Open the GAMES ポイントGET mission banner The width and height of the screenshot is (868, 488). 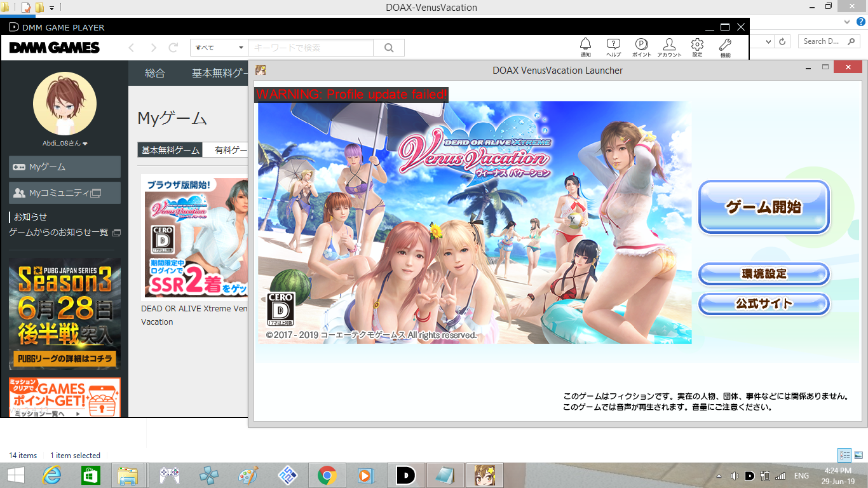65,398
